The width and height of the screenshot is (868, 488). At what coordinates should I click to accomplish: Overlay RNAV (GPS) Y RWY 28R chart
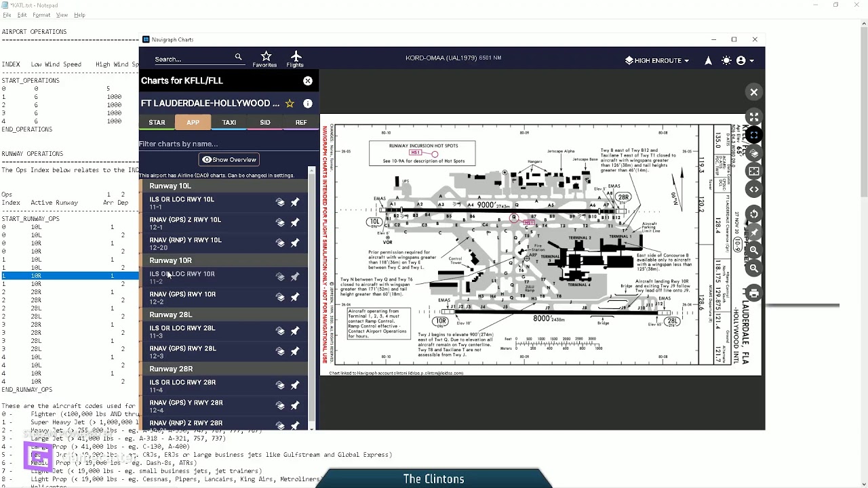pyautogui.click(x=280, y=405)
